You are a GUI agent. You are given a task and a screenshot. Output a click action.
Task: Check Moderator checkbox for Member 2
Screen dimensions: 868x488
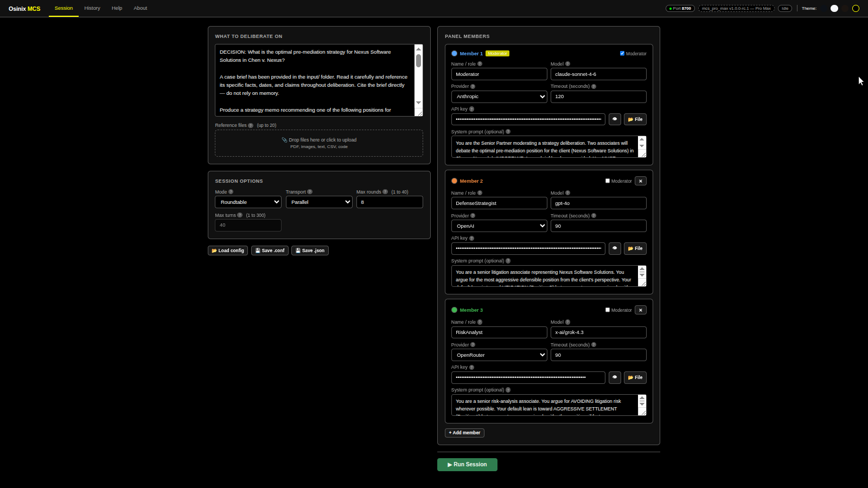tap(608, 181)
